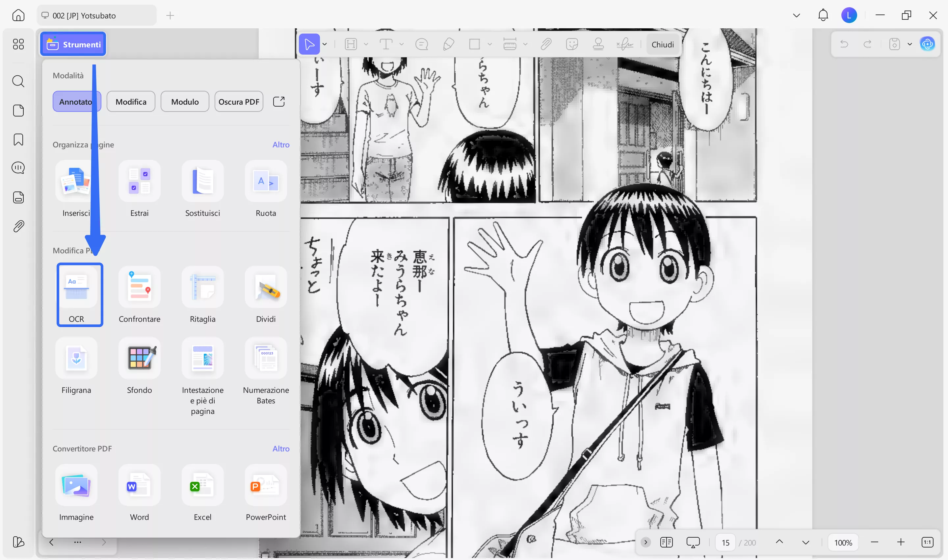Click the page number input field
This screenshot has height=560, width=948.
(725, 542)
